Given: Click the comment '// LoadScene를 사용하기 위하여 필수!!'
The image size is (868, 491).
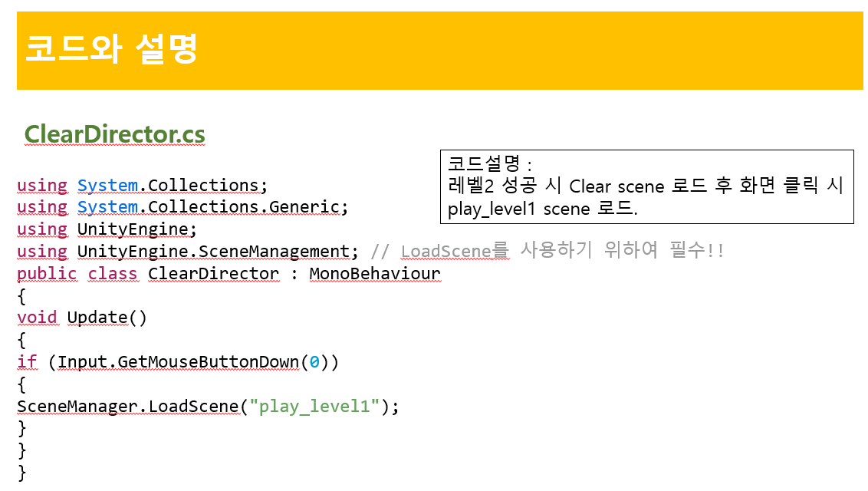Looking at the screenshot, I should (x=547, y=251).
